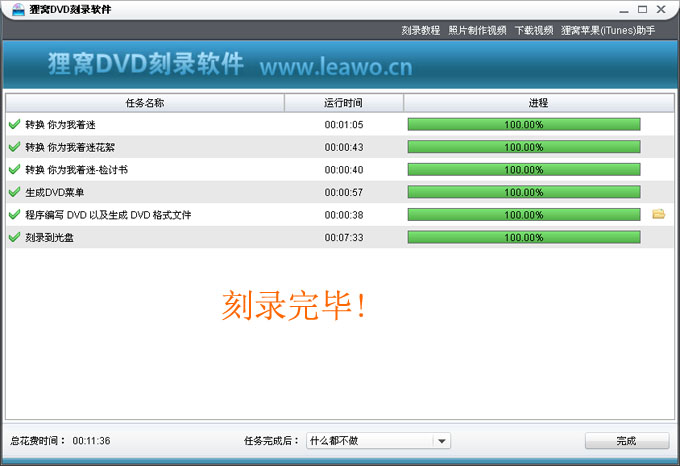Click the 狸窝DVD刻录软件 app icon in title bar

[18, 9]
